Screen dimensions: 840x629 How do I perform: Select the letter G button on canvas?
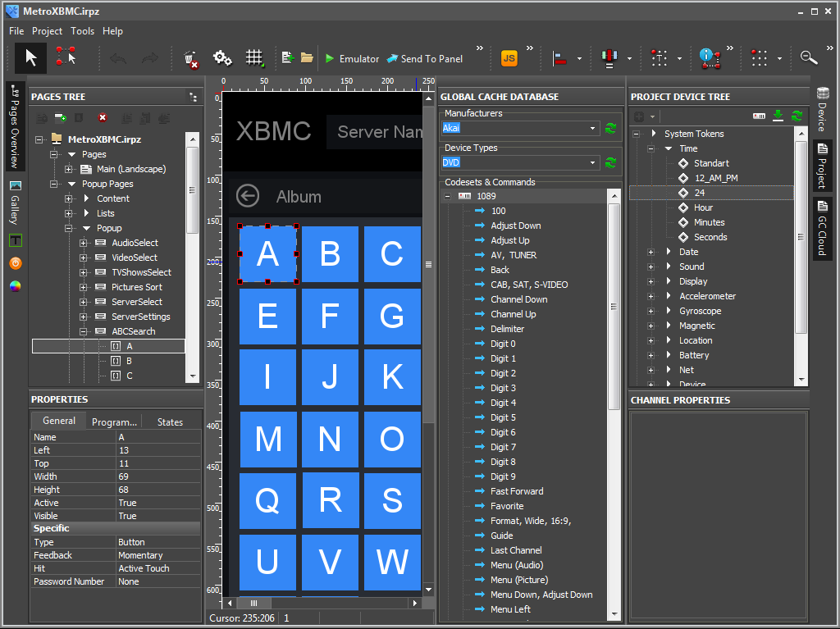pyautogui.click(x=392, y=316)
